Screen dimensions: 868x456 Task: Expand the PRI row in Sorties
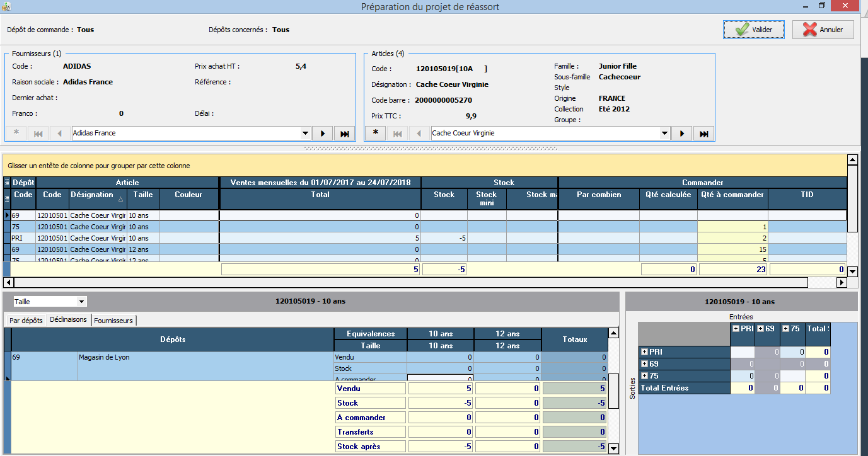pos(644,352)
